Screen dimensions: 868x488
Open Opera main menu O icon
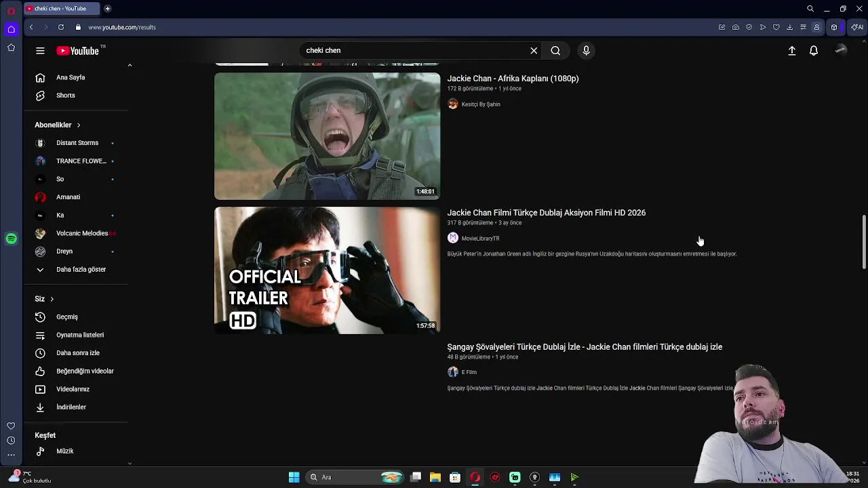coord(11,11)
